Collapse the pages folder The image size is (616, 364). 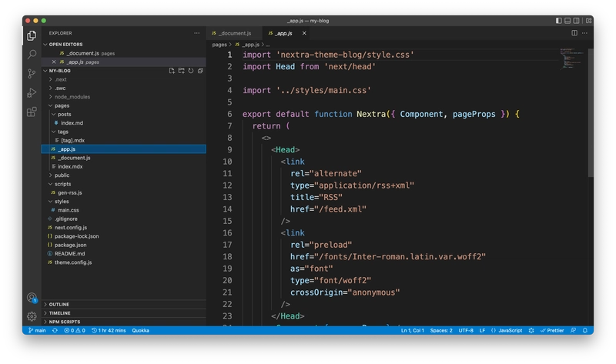pos(124,105)
